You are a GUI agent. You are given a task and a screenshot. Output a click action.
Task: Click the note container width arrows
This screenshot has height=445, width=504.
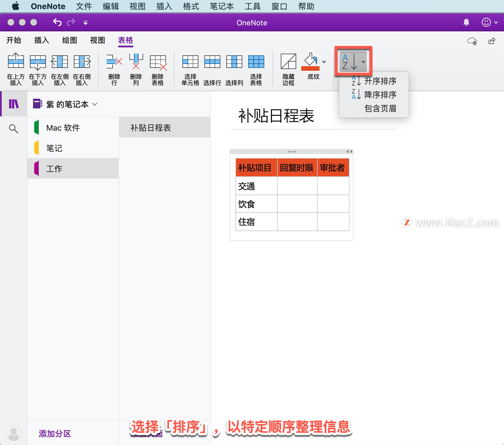tap(349, 151)
